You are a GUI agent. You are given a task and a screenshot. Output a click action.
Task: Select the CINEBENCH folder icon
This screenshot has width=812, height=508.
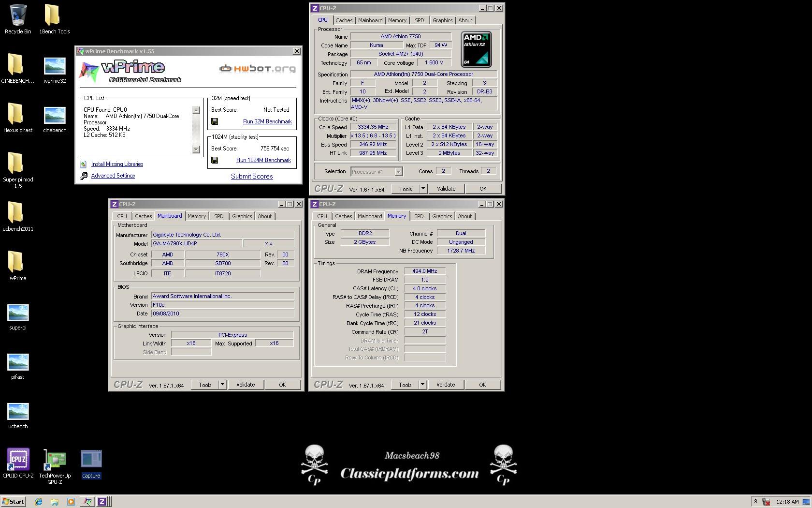coord(15,65)
